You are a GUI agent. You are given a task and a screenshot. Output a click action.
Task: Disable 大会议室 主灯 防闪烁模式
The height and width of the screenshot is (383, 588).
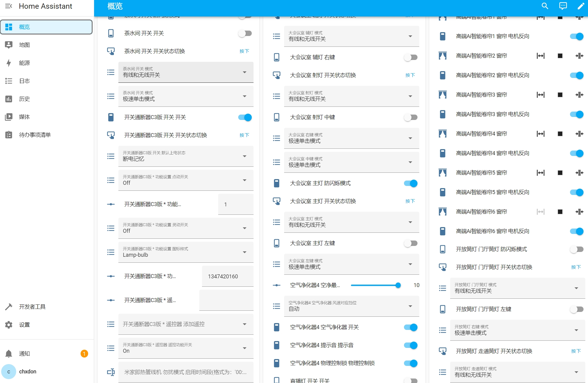[x=411, y=183]
